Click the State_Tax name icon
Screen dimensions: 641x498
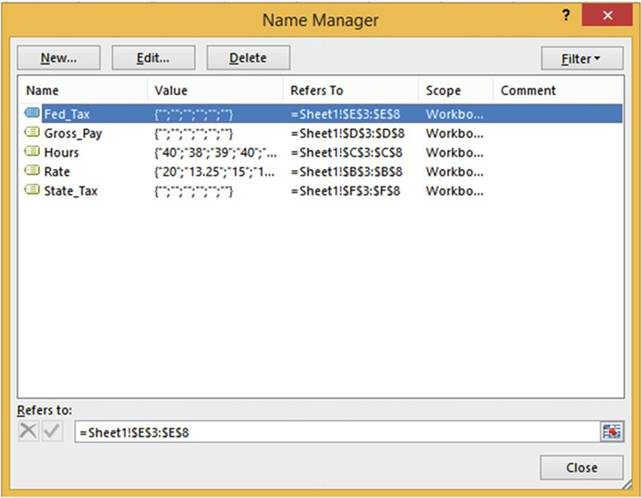[32, 191]
